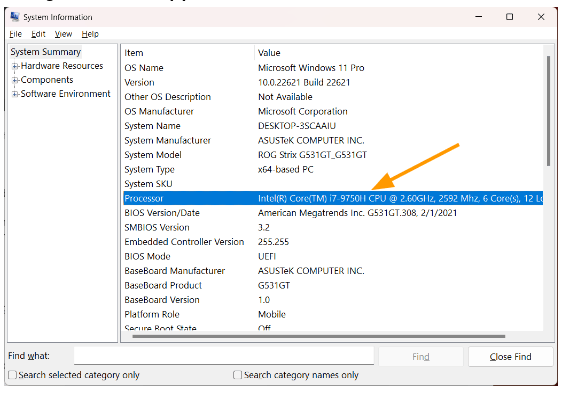Expand the Components node
This screenshot has width=565, height=394.
(x=15, y=80)
